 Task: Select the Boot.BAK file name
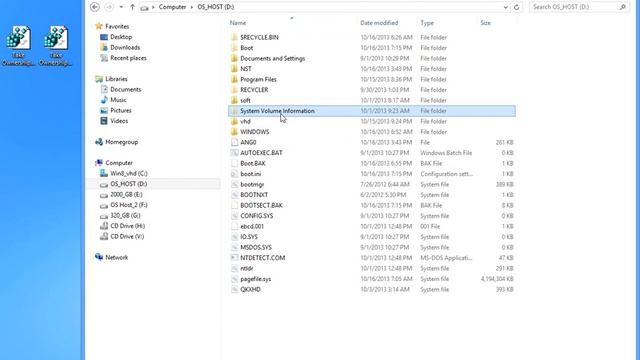253,163
